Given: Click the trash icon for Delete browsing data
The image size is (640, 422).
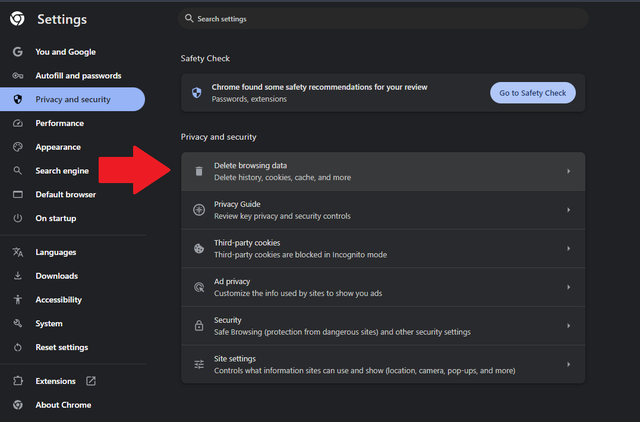Looking at the screenshot, I should (x=199, y=171).
